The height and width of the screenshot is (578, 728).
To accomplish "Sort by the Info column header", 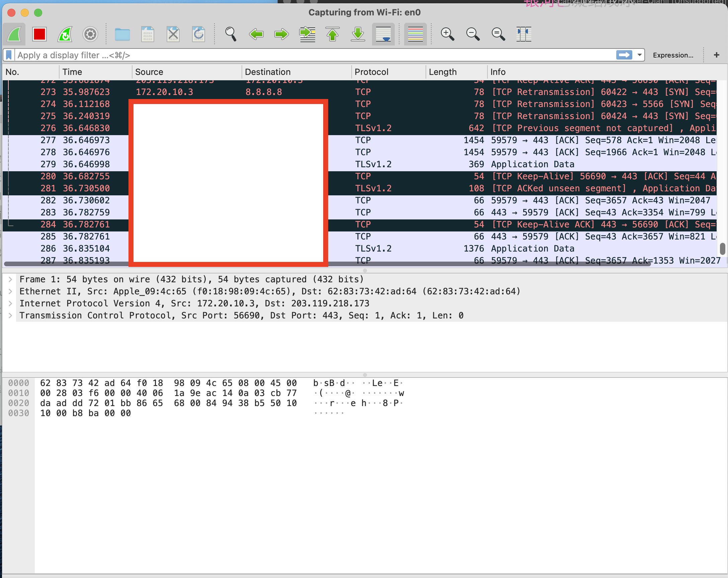I will click(x=607, y=72).
